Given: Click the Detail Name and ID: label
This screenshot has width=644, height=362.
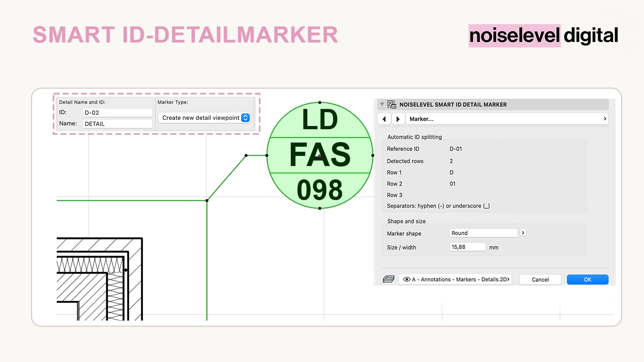Looking at the screenshot, I should 82,102.
